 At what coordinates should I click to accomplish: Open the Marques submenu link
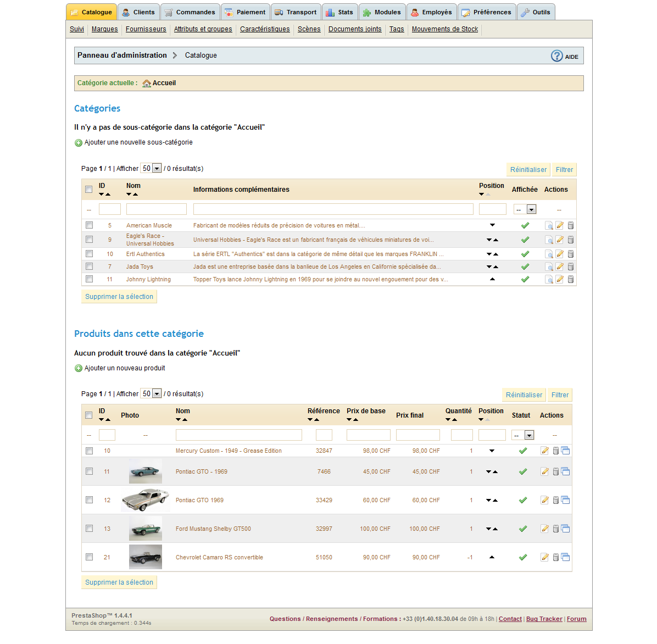pos(105,29)
